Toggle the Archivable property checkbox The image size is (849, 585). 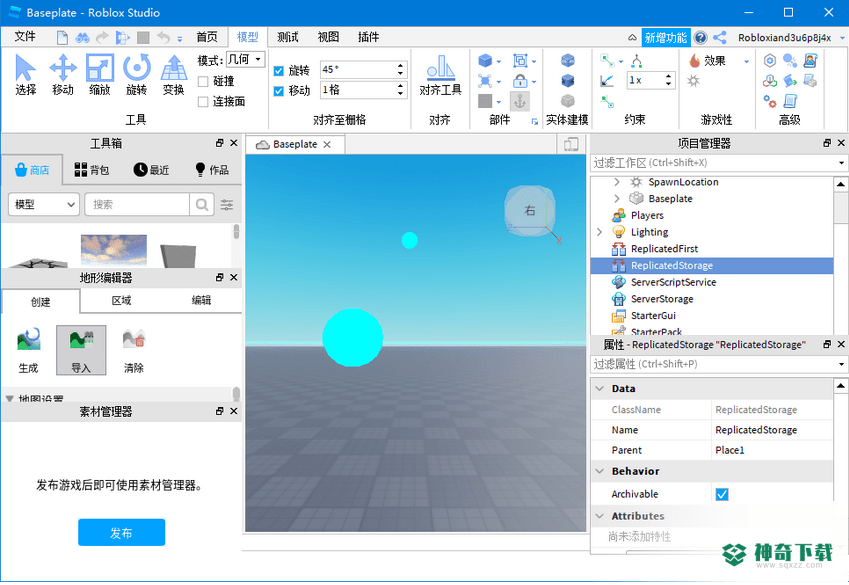pos(722,494)
